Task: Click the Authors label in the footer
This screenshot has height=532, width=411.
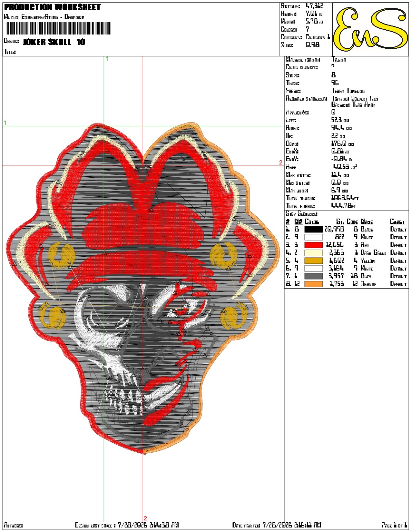Action: [13, 526]
